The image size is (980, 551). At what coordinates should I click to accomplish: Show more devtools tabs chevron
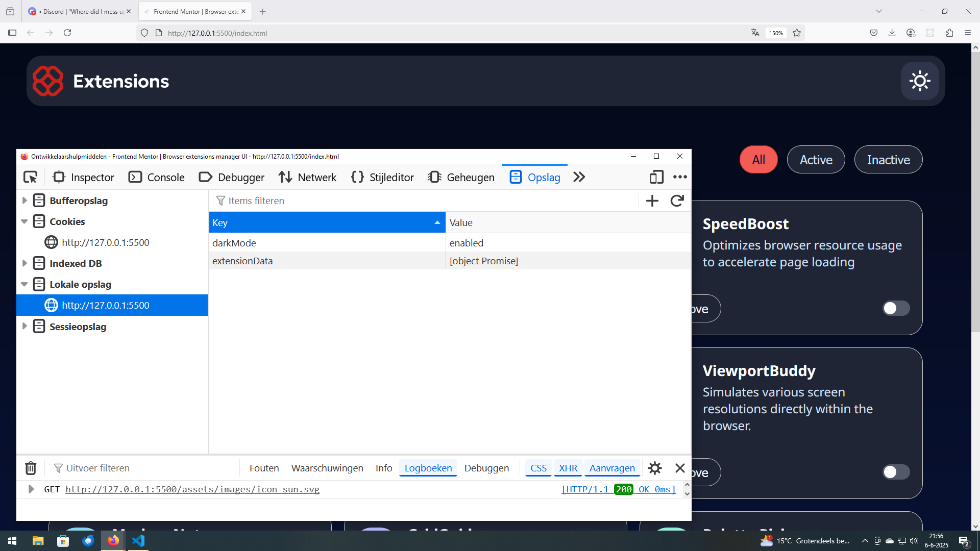point(579,177)
